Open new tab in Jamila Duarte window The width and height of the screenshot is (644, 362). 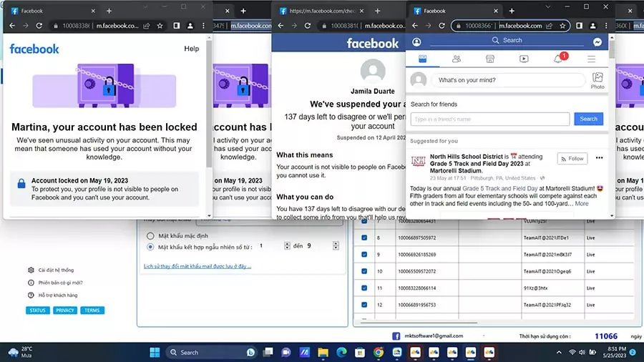377,11
